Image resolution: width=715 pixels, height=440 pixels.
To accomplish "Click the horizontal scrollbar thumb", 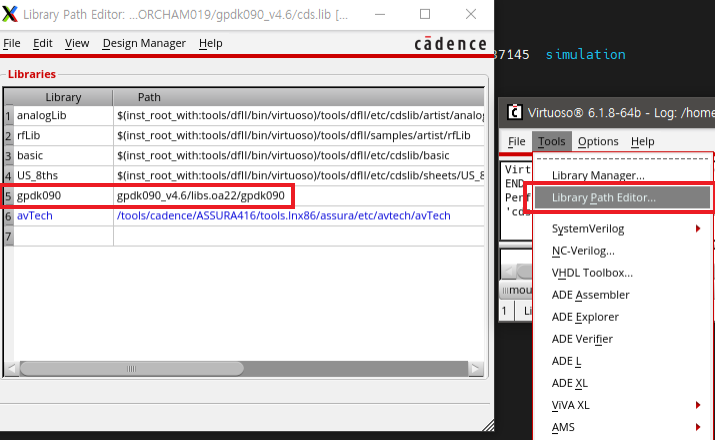I will 131,368.
